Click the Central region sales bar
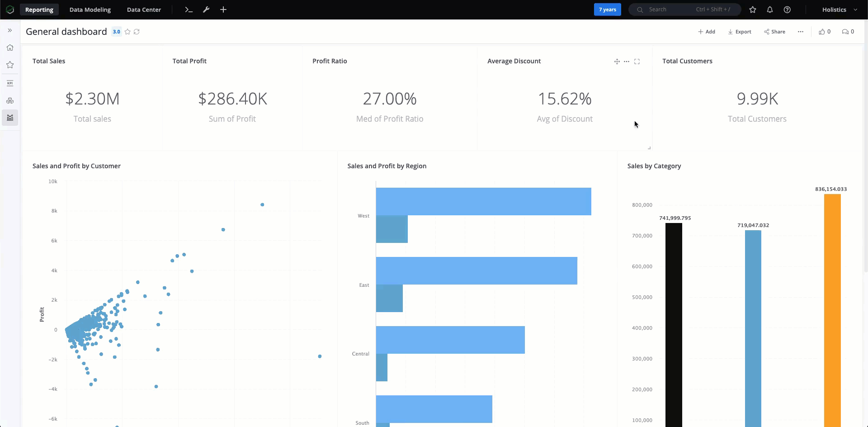Image resolution: width=868 pixels, height=427 pixels. (x=450, y=340)
